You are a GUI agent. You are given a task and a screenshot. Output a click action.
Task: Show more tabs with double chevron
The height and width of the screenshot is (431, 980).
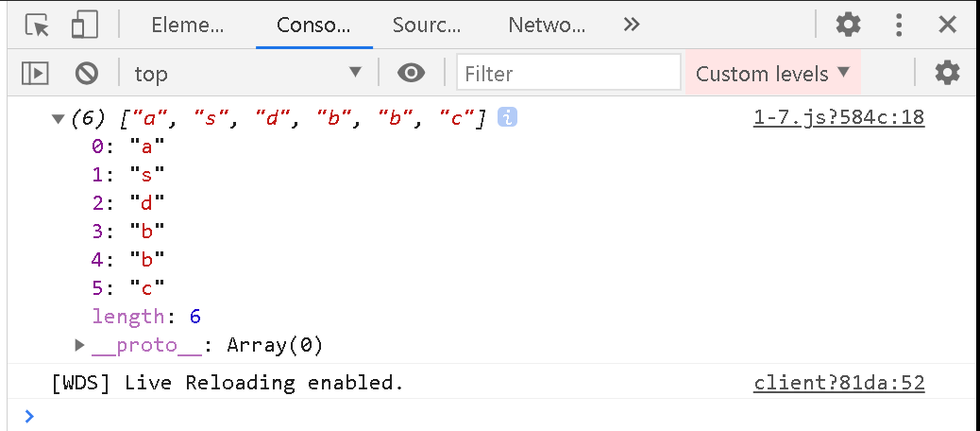[x=632, y=25]
